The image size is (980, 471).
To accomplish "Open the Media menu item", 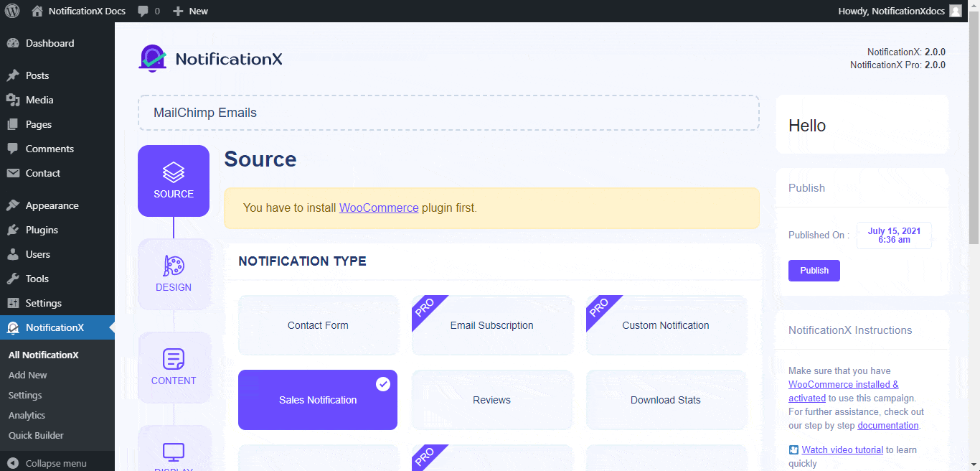I will (57, 100).
